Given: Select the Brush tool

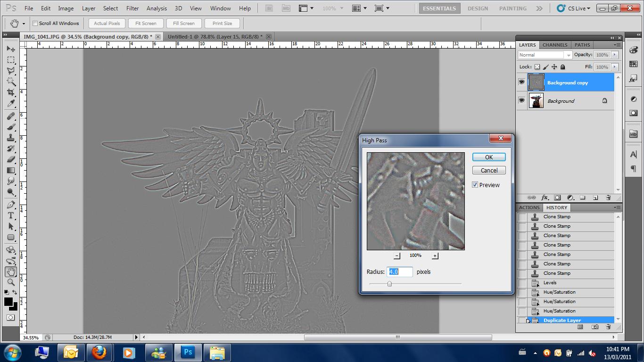Looking at the screenshot, I should [x=11, y=127].
